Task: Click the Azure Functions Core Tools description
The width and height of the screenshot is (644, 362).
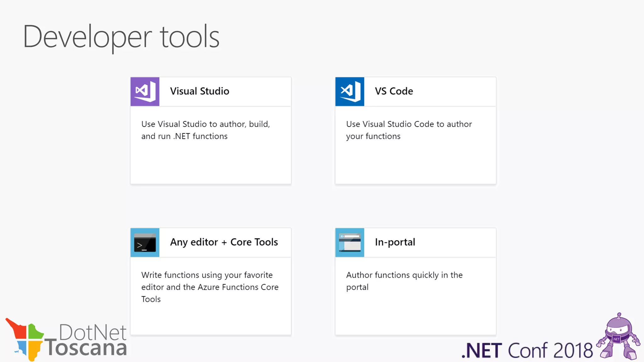Action: click(210, 287)
